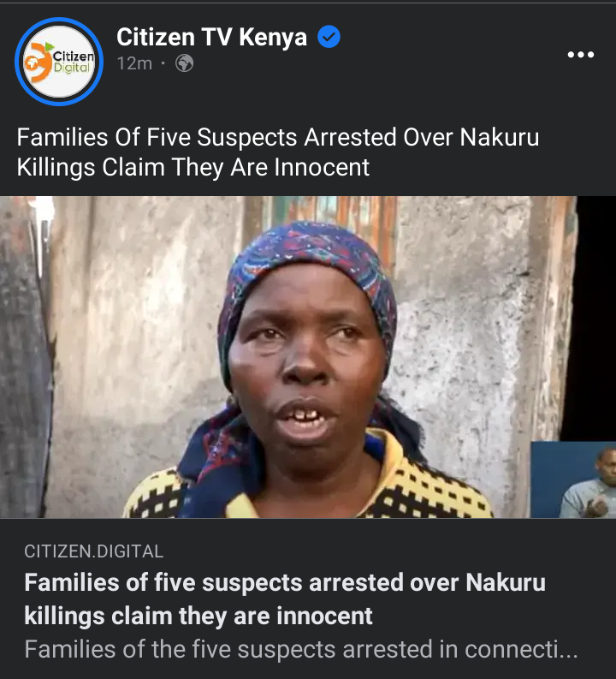The width and height of the screenshot is (616, 679).
Task: Open the Citizen Digital profile picture
Action: [59, 62]
